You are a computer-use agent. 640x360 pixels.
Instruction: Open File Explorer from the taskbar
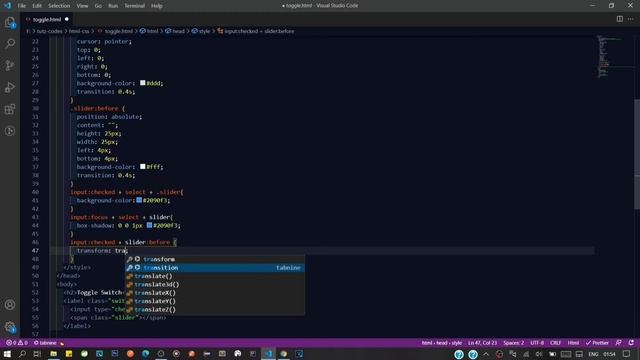click(x=53, y=354)
